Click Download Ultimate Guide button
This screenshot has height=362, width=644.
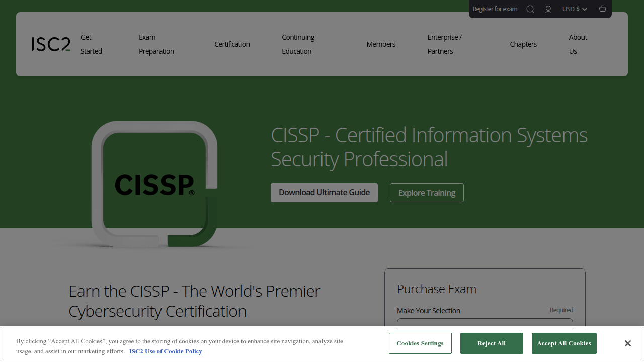click(324, 193)
